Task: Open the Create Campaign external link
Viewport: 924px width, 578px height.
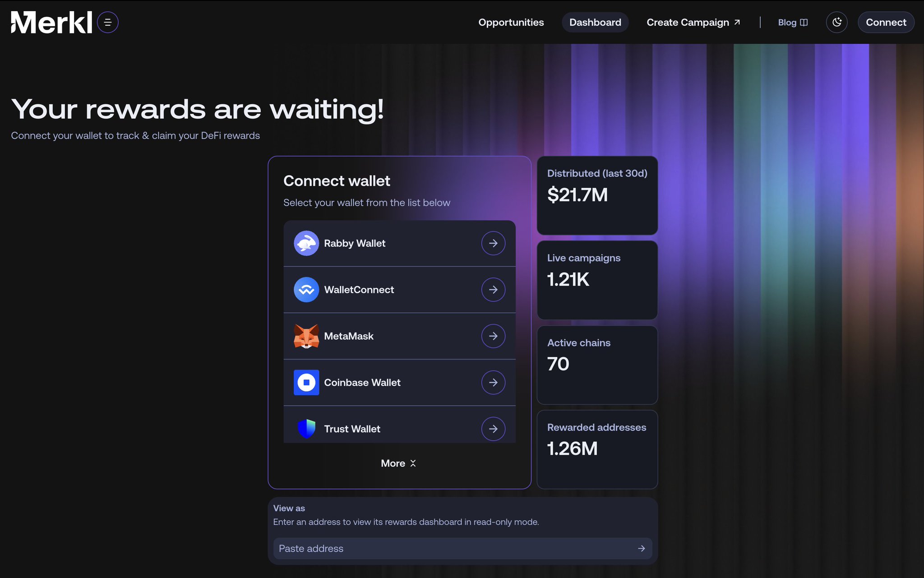Action: pos(693,22)
